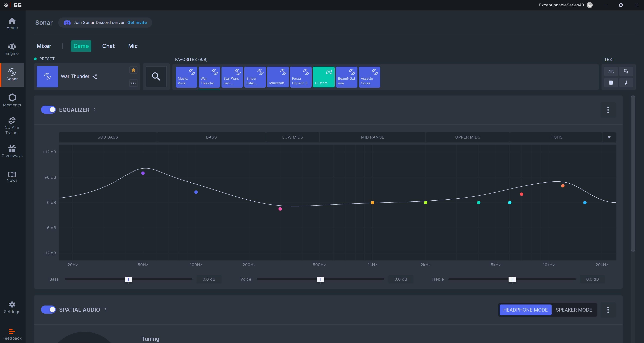This screenshot has width=644, height=343.
Task: Select the blue 100Hz EQ point
Action: pyautogui.click(x=196, y=192)
